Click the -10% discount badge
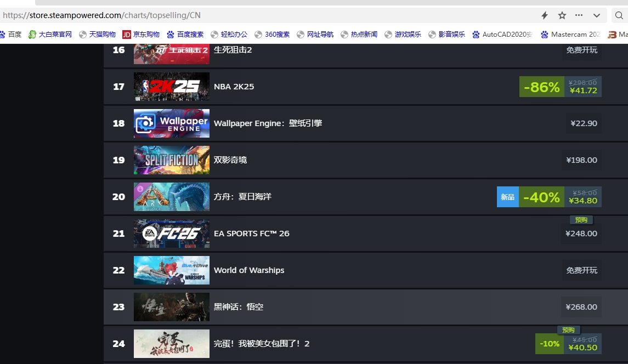 (x=550, y=344)
